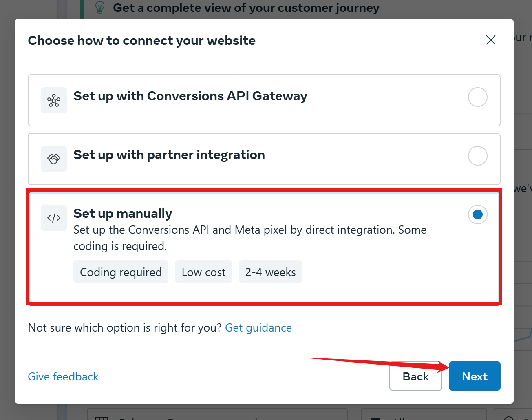The height and width of the screenshot is (420, 532).
Task: Select the Set up manually radio button
Action: click(477, 214)
